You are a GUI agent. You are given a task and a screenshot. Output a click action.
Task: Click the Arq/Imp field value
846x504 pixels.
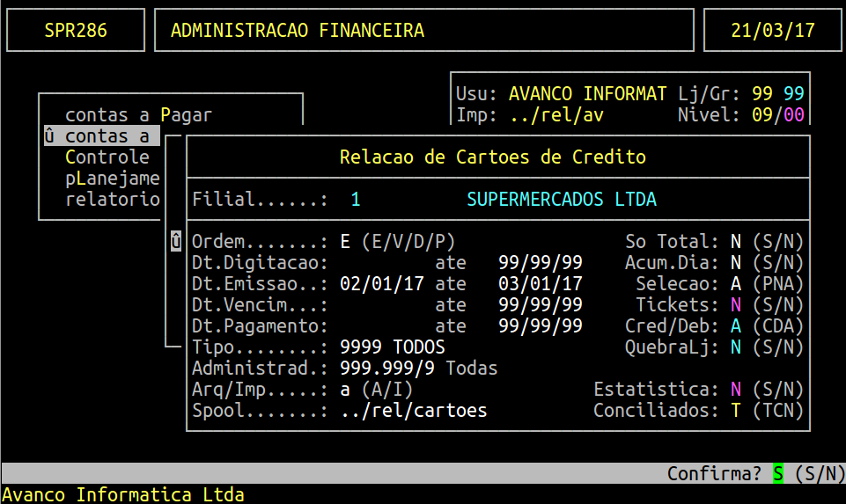coord(345,390)
